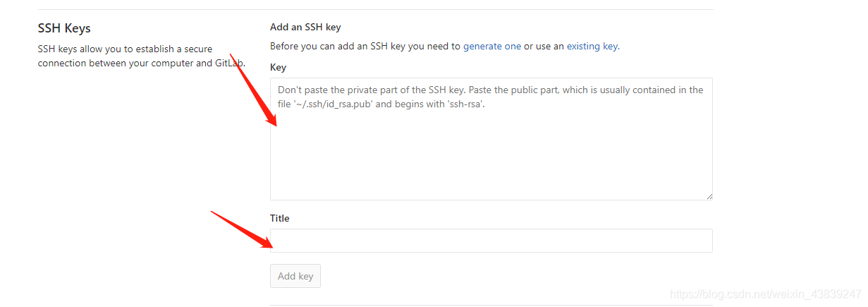Click inside the Key text area
868x307 pixels.
(x=491, y=139)
